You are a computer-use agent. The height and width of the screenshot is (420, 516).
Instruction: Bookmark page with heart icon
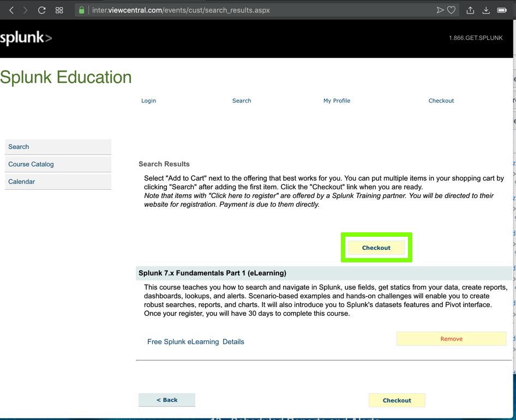tap(451, 10)
